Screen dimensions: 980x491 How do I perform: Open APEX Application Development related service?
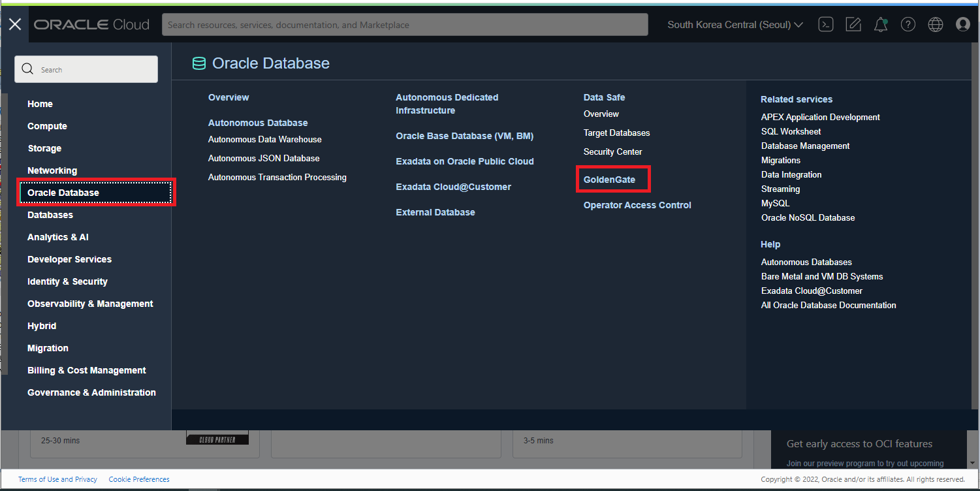coord(821,117)
